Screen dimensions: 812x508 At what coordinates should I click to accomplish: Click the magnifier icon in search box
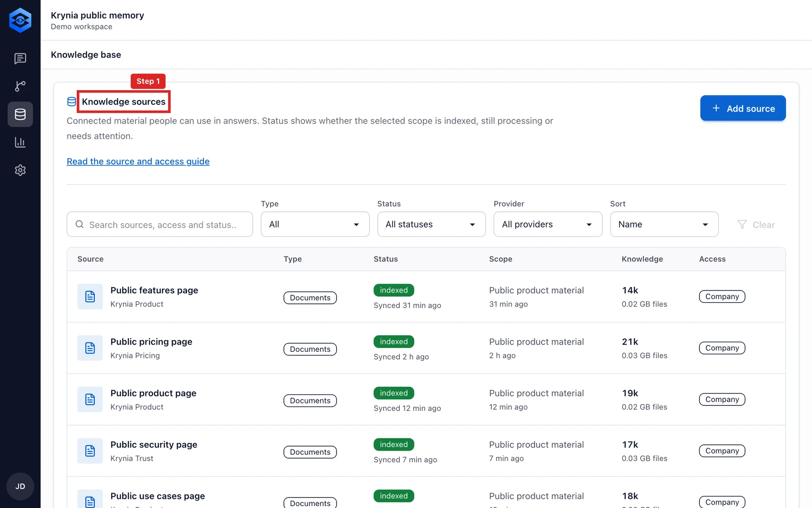pos(79,224)
